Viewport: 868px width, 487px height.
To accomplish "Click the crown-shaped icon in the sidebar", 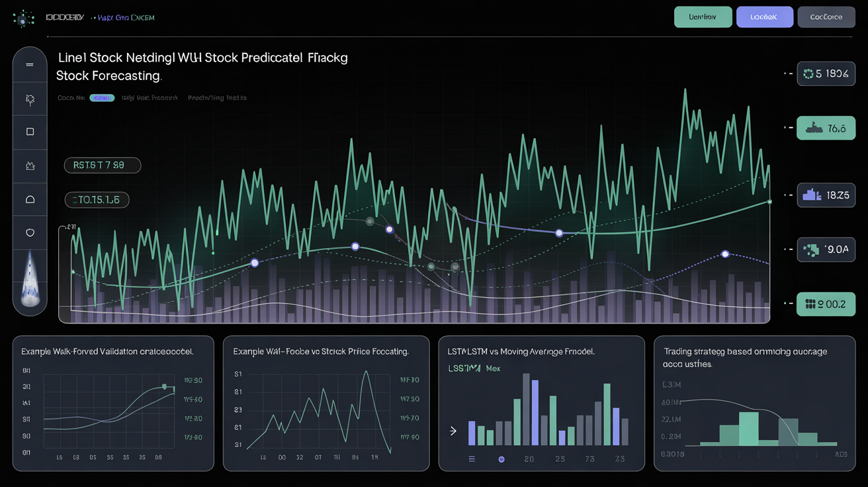I will coord(30,166).
